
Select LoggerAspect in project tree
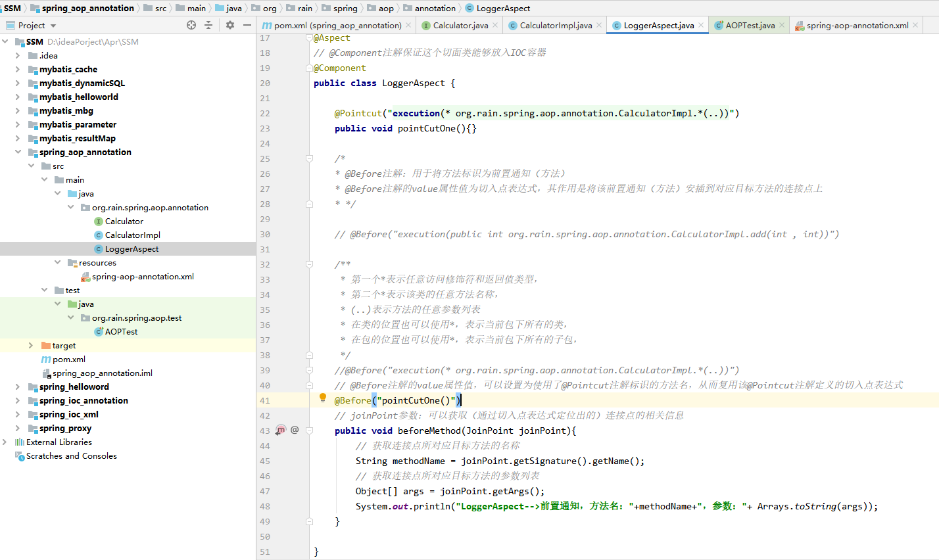[x=132, y=248]
